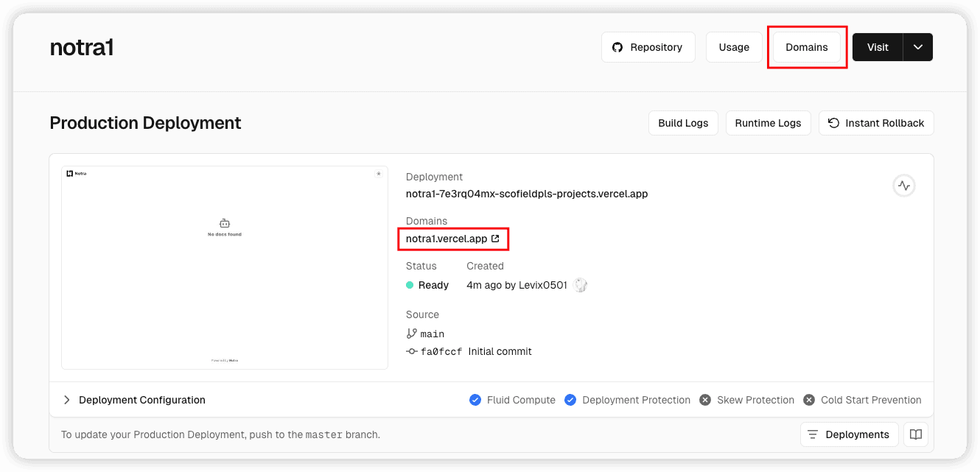The image size is (980, 472).
Task: Open Build Logs
Action: 683,123
